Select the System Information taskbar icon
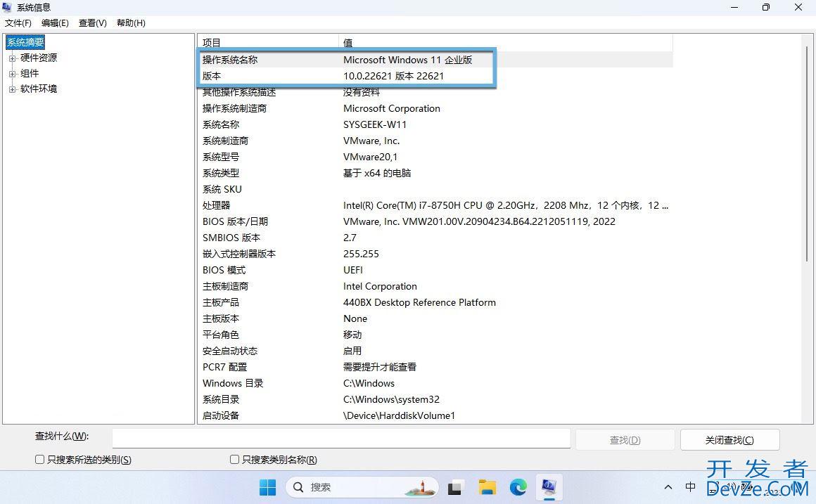Image resolution: width=816 pixels, height=504 pixels. [x=549, y=487]
